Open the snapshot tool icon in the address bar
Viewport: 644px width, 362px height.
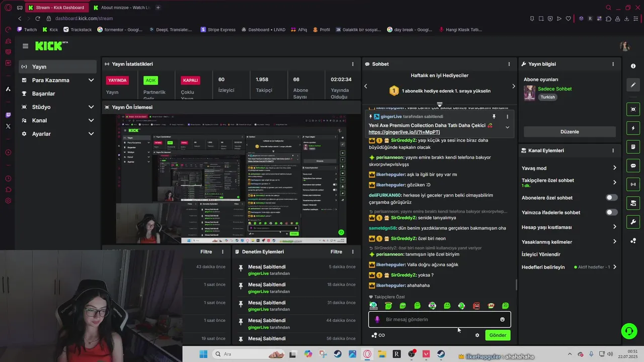(541, 19)
